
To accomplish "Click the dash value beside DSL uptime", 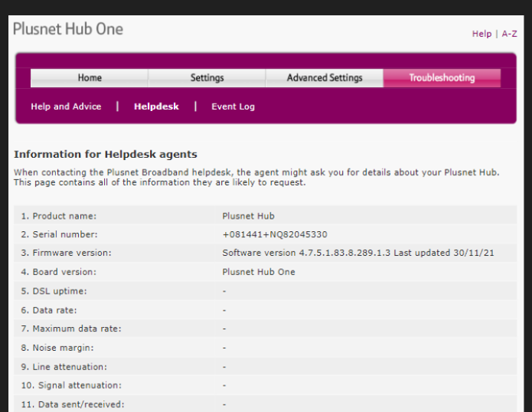I will [224, 291].
